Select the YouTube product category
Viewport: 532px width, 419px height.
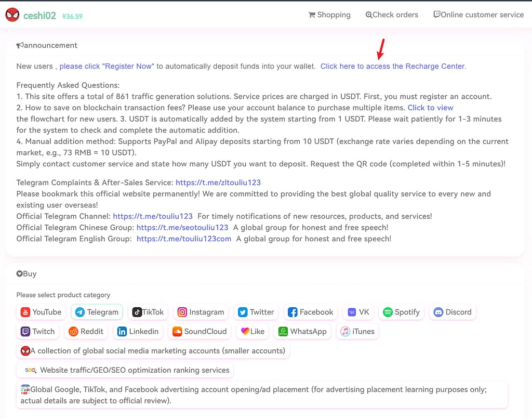coord(41,312)
